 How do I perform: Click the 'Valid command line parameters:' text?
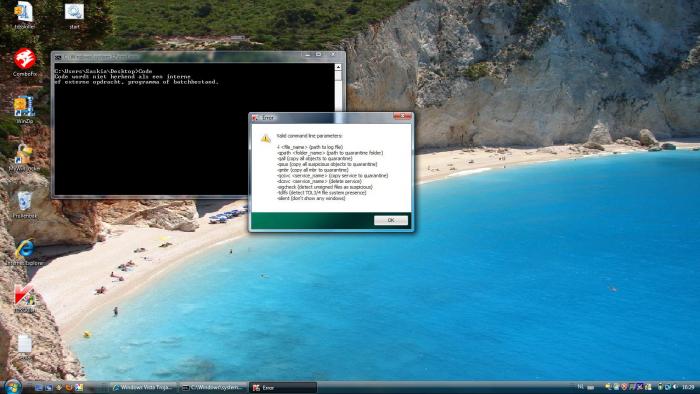[x=309, y=136]
